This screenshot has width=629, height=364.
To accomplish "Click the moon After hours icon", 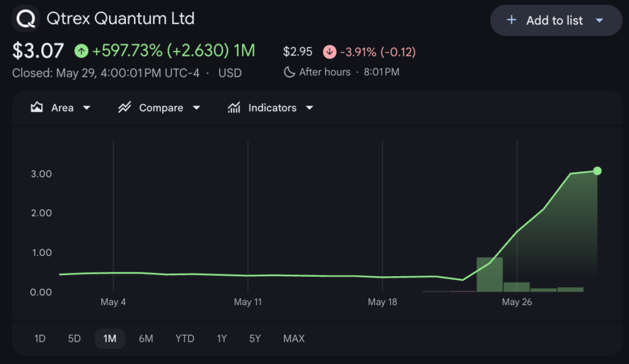I will 289,72.
